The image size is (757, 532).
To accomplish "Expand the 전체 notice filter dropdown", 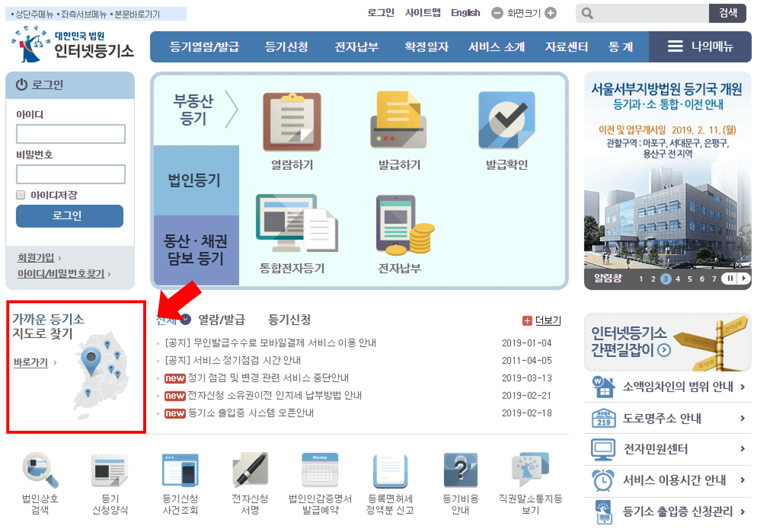I will coord(185,320).
